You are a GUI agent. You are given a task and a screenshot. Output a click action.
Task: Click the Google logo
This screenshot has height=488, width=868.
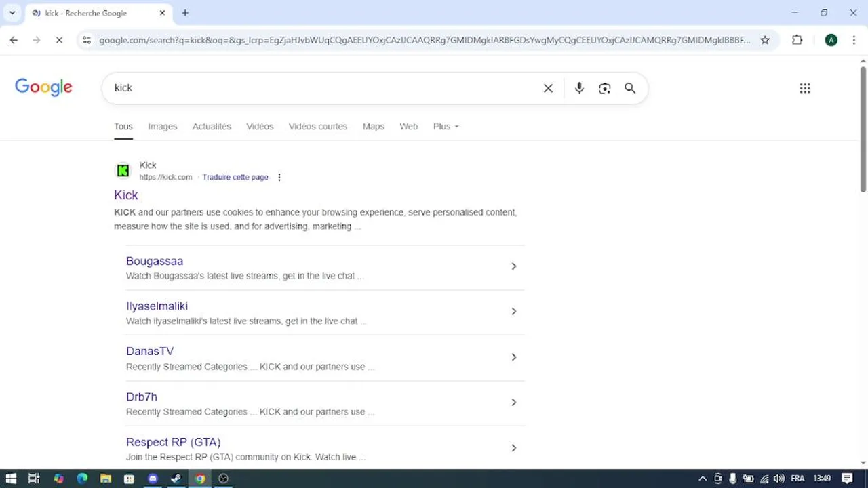[x=43, y=87]
